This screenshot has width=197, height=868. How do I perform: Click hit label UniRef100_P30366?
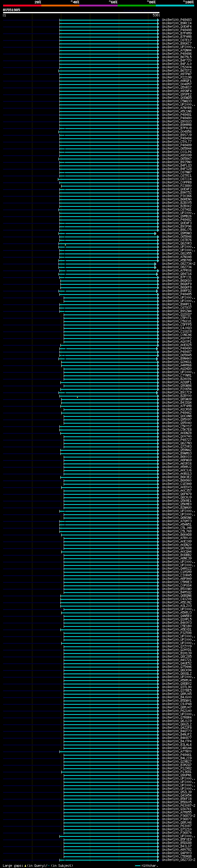point(177,196)
